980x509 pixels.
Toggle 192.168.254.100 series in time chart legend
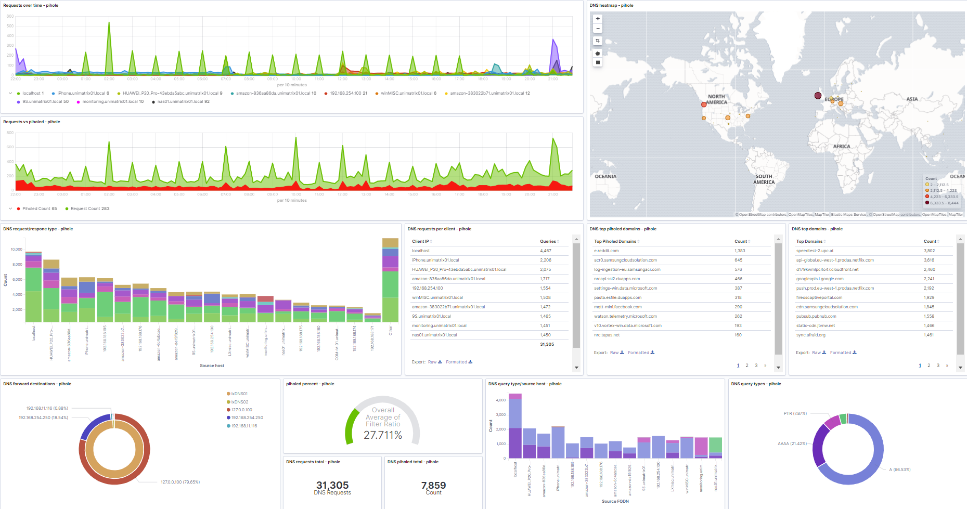[346, 94]
